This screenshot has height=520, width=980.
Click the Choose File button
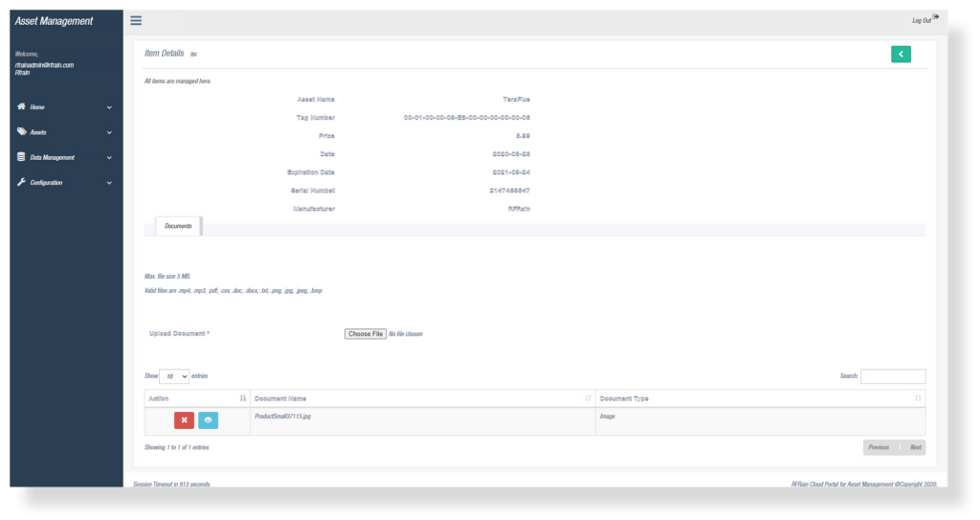click(x=366, y=334)
